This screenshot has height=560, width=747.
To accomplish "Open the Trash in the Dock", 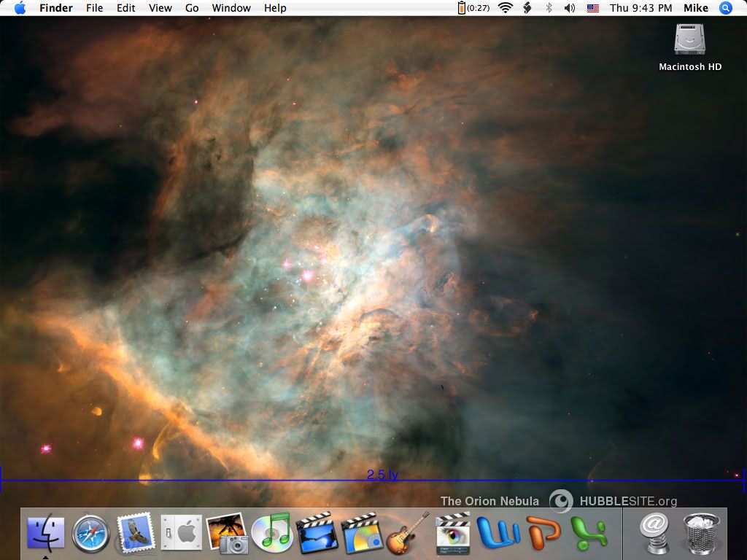I will pos(701,533).
